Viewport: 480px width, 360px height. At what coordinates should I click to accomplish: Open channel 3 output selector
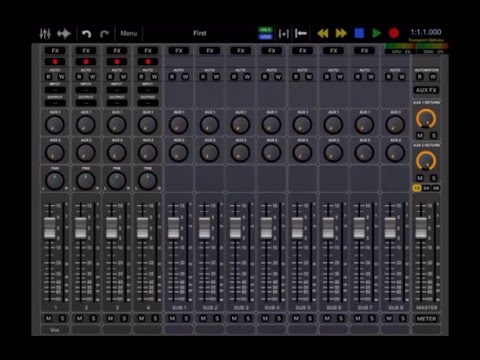click(117, 103)
